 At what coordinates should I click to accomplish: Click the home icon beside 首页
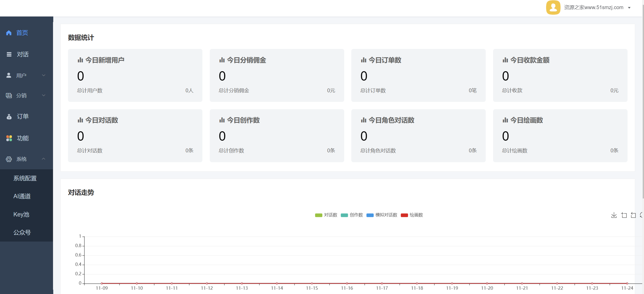[9, 33]
